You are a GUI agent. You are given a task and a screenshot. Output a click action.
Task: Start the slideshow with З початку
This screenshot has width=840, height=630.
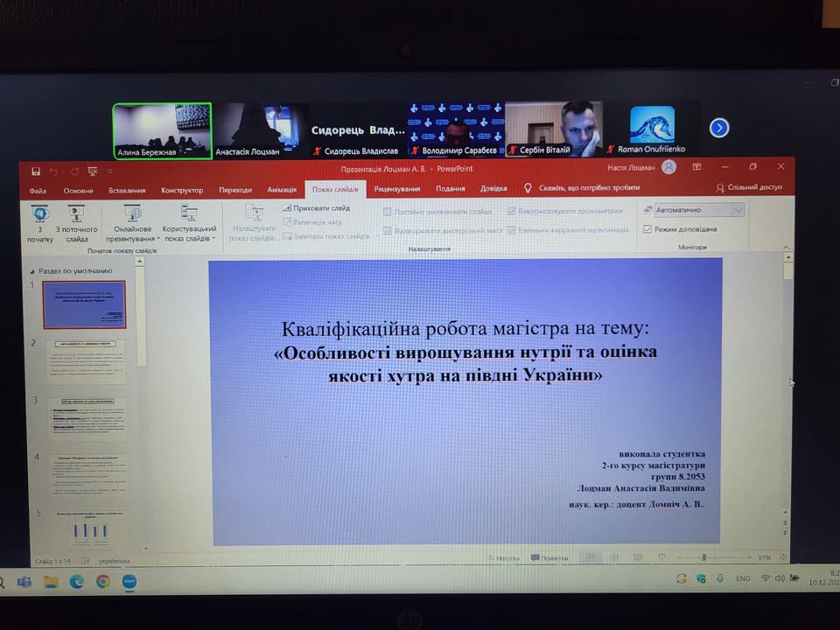(40, 224)
